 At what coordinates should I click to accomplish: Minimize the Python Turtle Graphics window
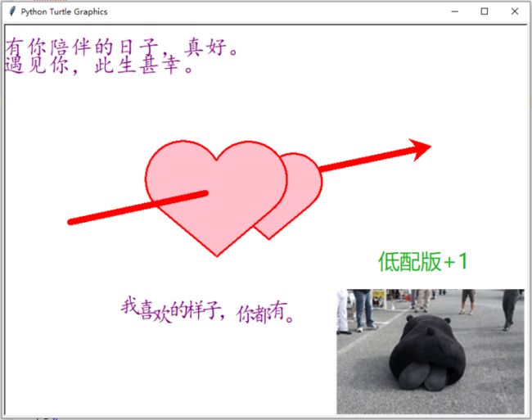(454, 11)
